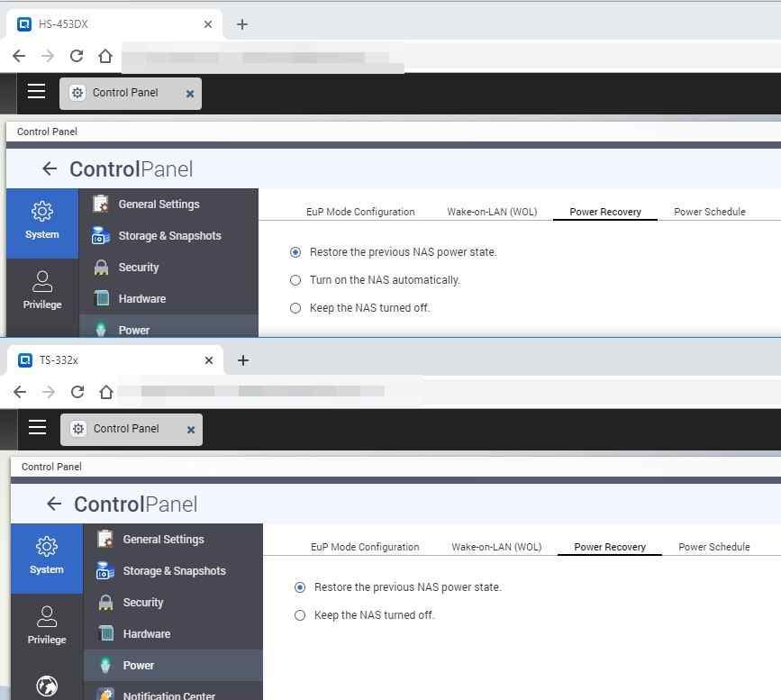Open EuP Mode Configuration tab in HS-453DX
The height and width of the screenshot is (700, 781).
coord(360,212)
